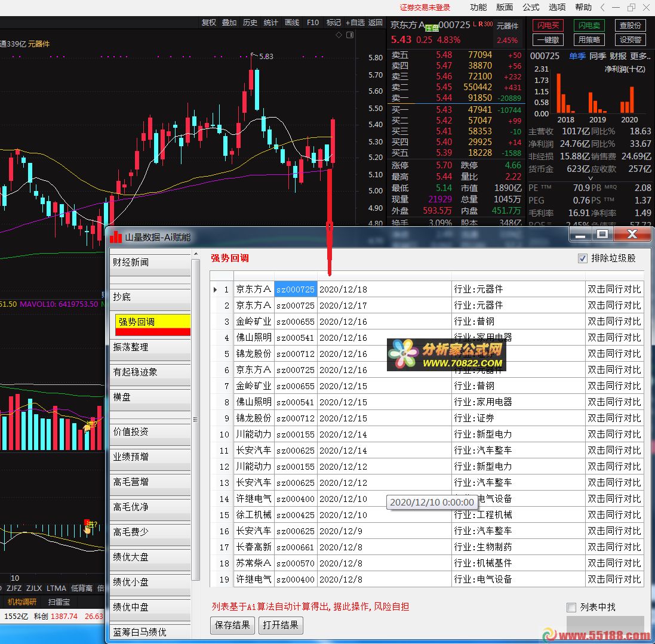Add stock to watchlist with +自选
655x644 pixels.
tap(355, 23)
